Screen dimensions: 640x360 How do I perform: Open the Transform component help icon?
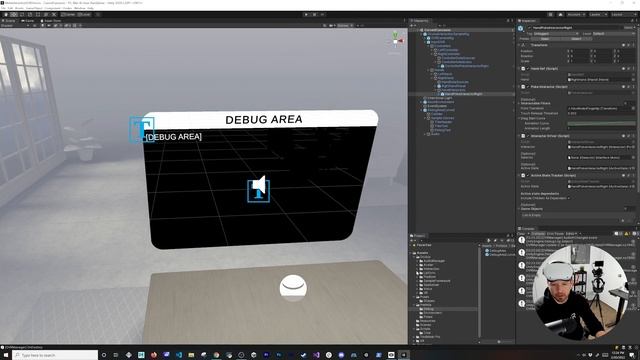623,45
